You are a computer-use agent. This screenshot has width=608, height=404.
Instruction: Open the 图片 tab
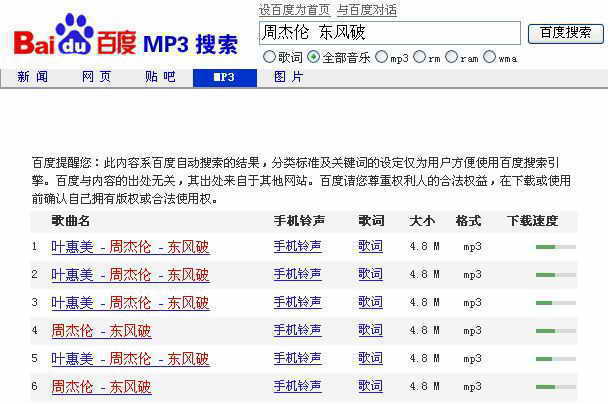pos(288,77)
